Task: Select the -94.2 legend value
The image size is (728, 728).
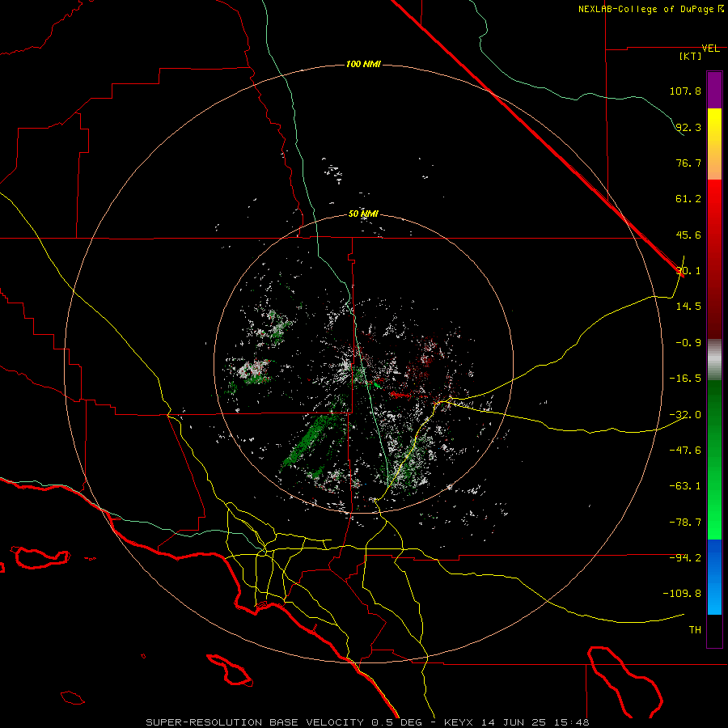Action: pyautogui.click(x=685, y=558)
